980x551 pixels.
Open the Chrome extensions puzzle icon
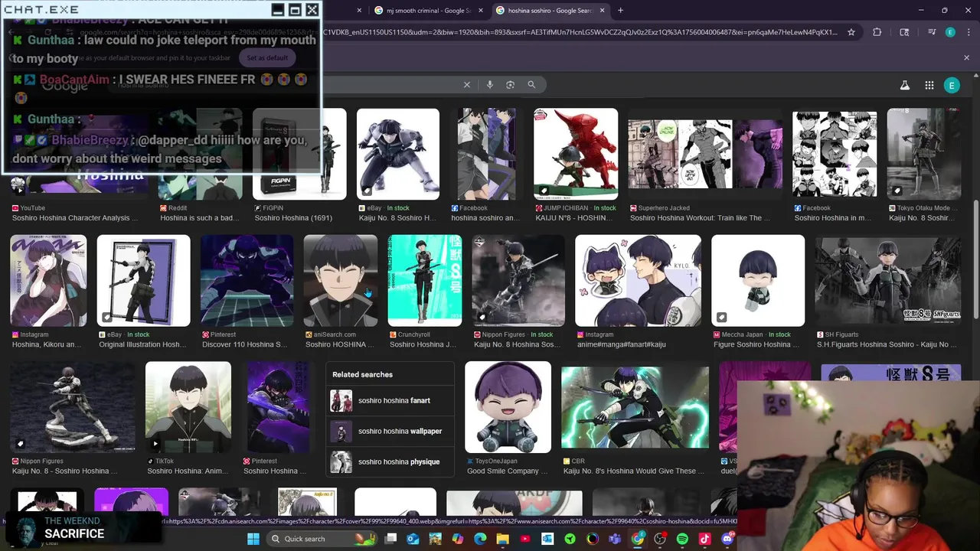tap(877, 32)
